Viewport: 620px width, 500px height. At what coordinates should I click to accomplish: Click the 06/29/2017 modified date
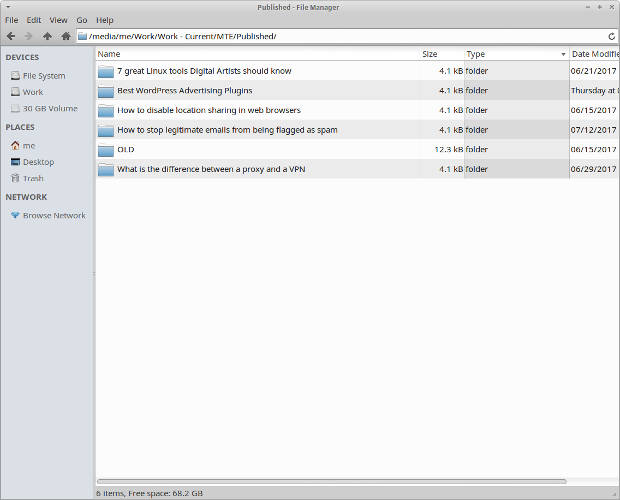[x=594, y=169]
